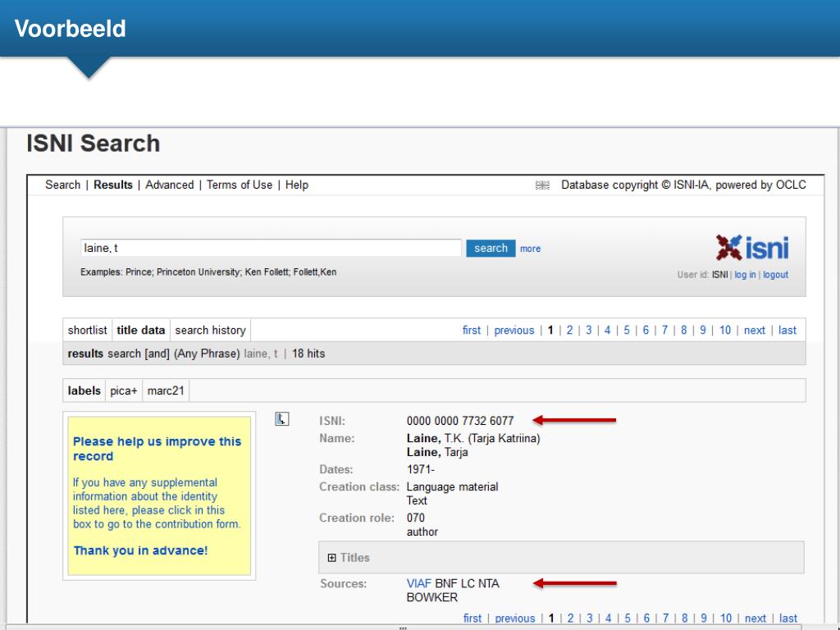Click the bottom pagination page 10
840x630 pixels.
pyautogui.click(x=726, y=619)
